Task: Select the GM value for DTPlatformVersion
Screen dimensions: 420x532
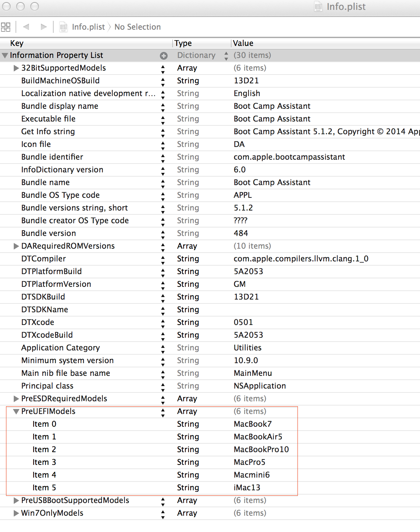Action: (240, 284)
